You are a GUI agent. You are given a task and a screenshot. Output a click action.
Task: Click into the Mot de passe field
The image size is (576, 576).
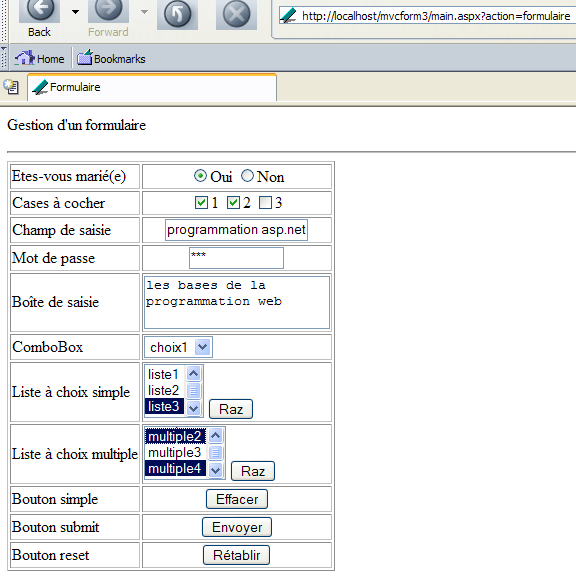pos(236,258)
